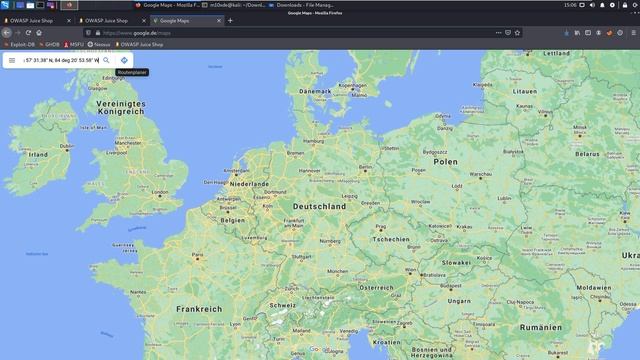
Task: Click the Litauen country label
Action: [x=525, y=91]
